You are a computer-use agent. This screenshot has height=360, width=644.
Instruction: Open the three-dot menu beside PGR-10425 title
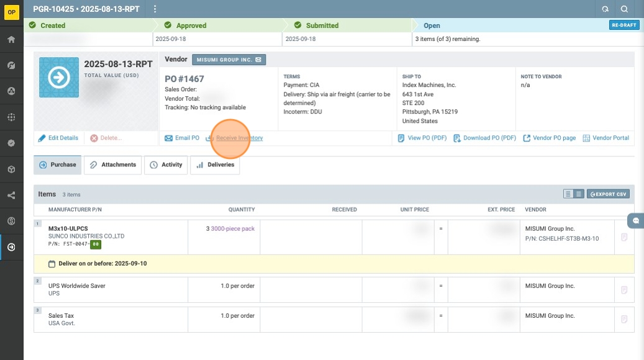(x=155, y=9)
